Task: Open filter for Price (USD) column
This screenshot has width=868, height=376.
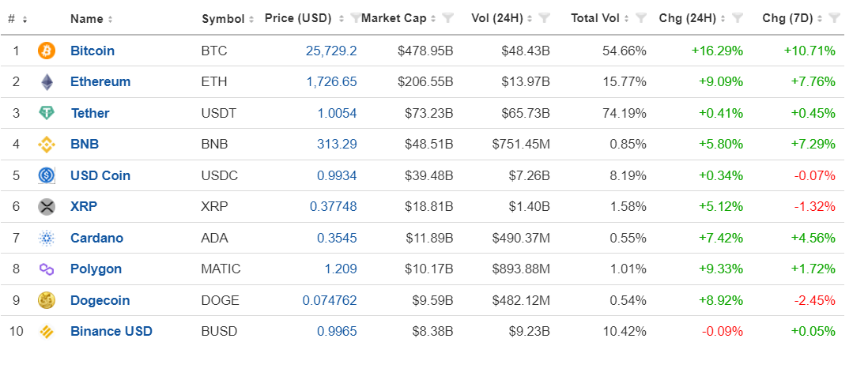Action: click(x=355, y=18)
